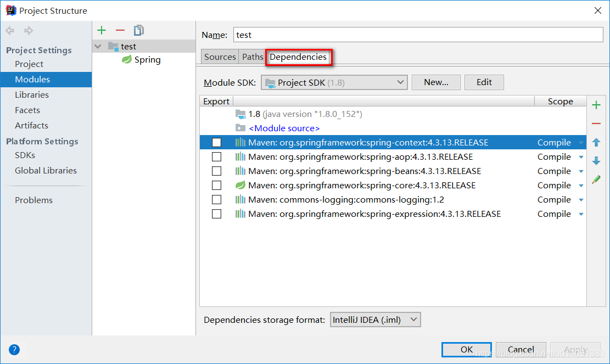This screenshot has width=610, height=364.
Task: Open Problems in sidebar
Action: point(34,200)
